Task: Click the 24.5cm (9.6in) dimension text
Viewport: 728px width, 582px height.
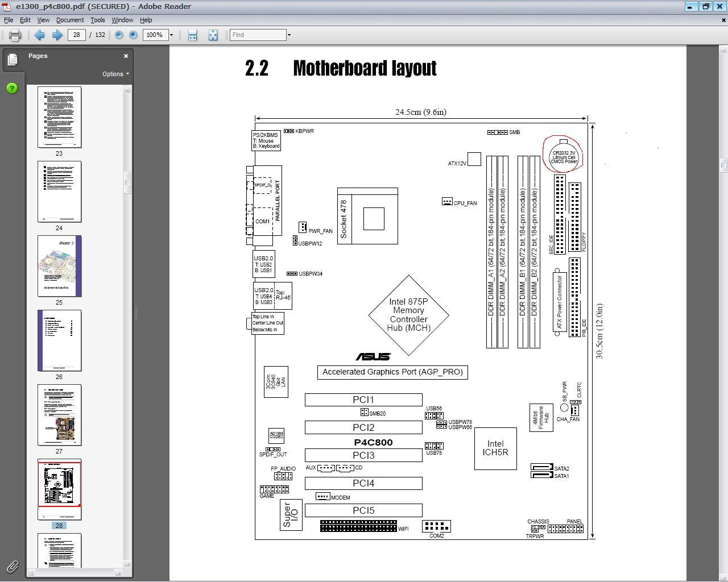Action: (x=421, y=112)
